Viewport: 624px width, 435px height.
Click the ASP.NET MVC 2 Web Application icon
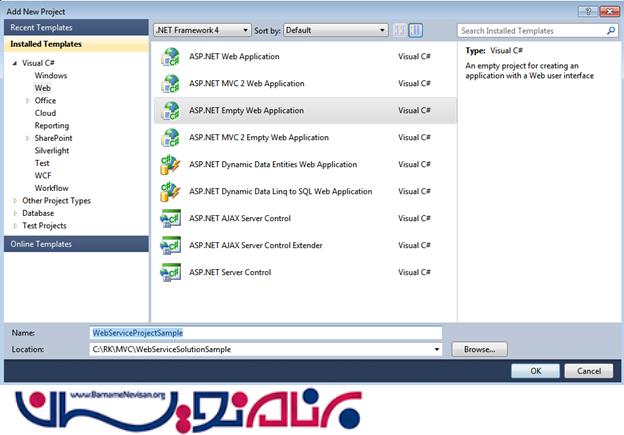(x=171, y=84)
